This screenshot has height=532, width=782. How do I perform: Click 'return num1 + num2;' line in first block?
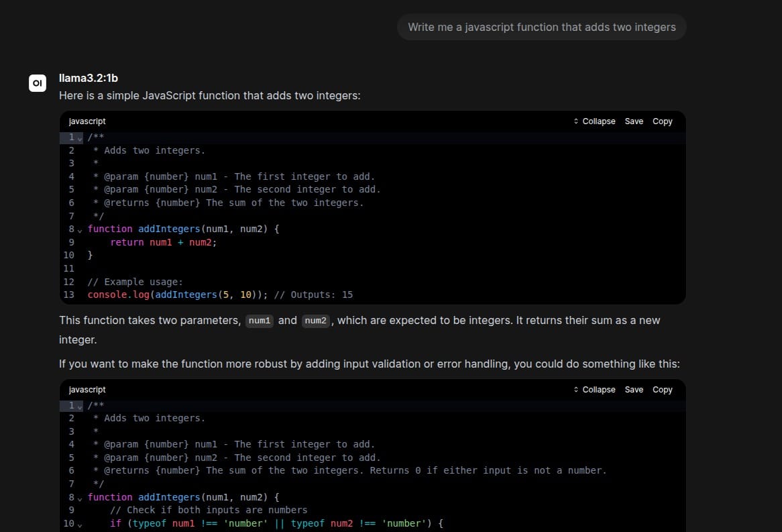point(164,242)
